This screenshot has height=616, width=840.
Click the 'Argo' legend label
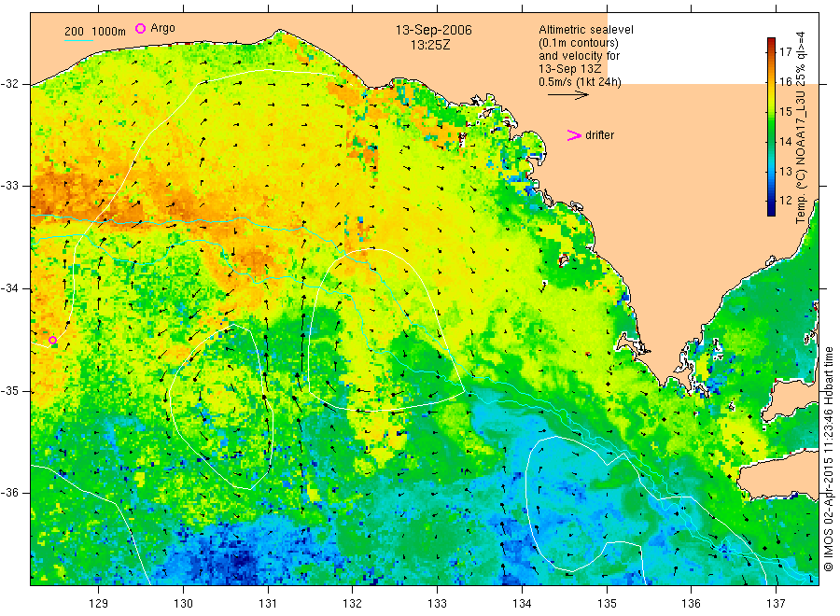click(x=162, y=28)
